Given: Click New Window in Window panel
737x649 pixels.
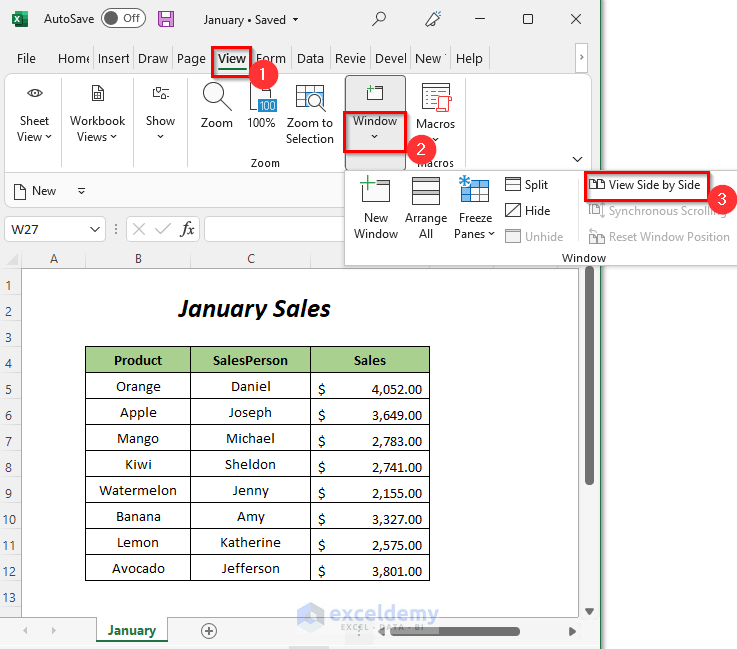Looking at the screenshot, I should tap(376, 207).
